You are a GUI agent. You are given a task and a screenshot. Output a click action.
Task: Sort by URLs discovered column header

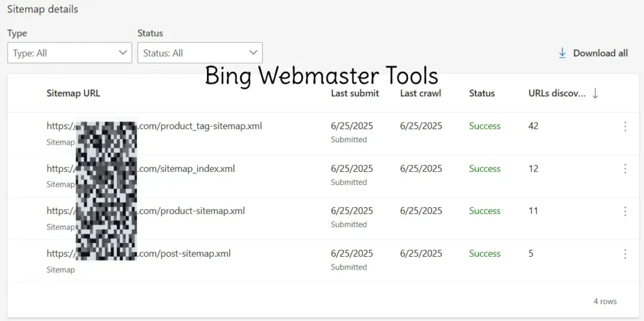tap(557, 93)
